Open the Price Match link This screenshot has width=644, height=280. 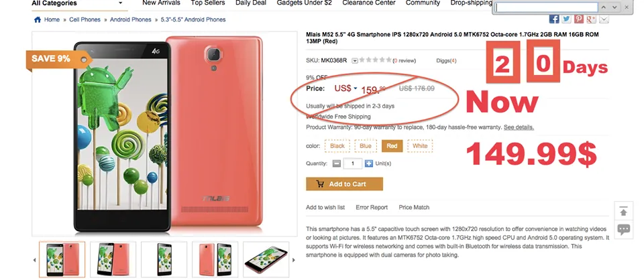click(x=414, y=208)
